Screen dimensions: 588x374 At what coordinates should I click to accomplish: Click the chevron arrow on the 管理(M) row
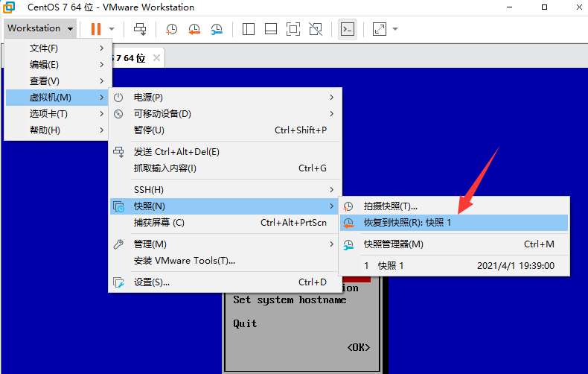pyautogui.click(x=331, y=244)
